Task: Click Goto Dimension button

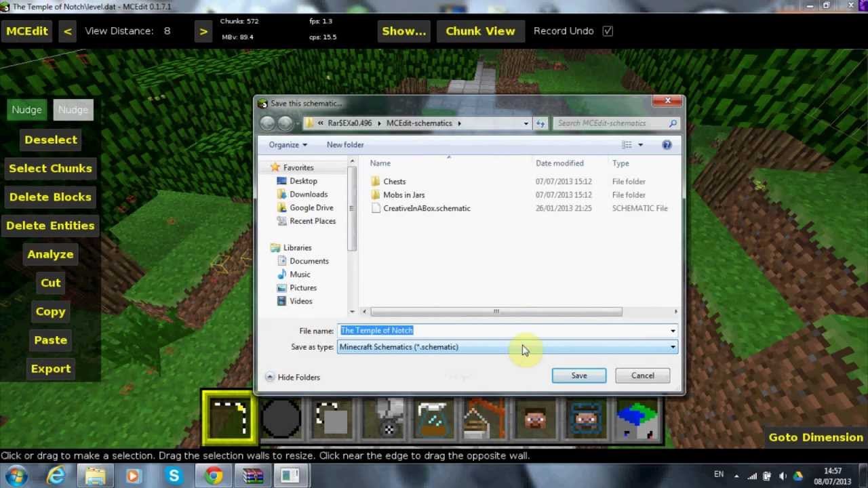Action: click(816, 437)
